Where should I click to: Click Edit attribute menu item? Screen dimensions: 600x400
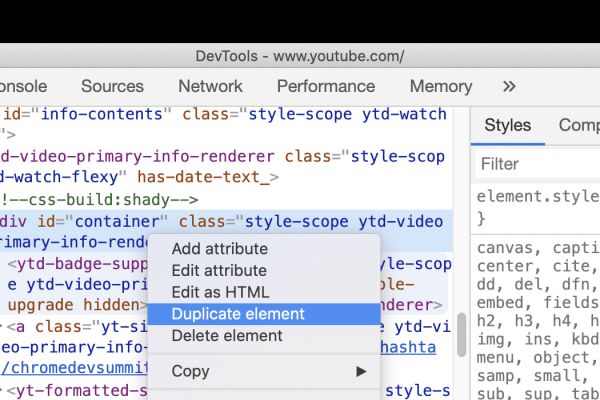click(x=219, y=271)
